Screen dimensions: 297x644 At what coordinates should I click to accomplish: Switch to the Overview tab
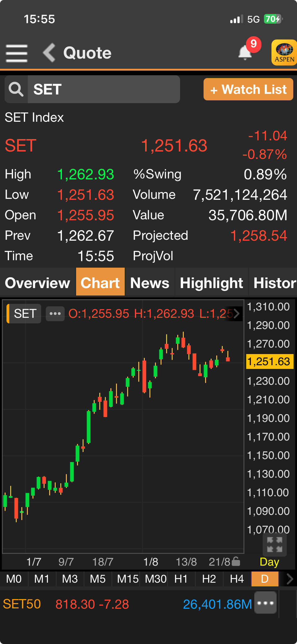pyautogui.click(x=38, y=283)
